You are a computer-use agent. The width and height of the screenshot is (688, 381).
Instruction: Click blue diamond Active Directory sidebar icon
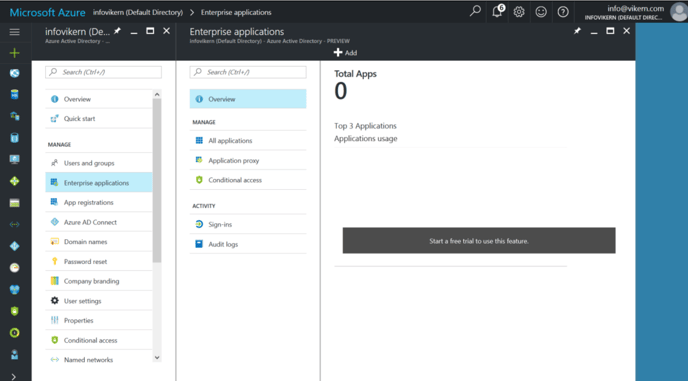(x=14, y=246)
